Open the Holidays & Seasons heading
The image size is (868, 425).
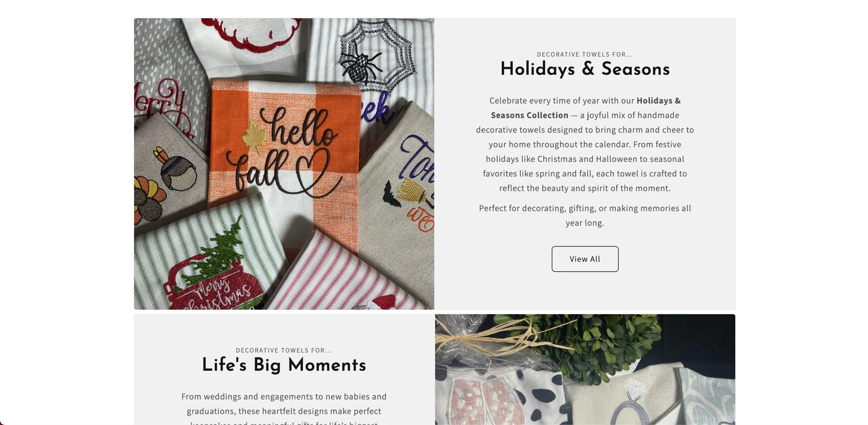(585, 69)
